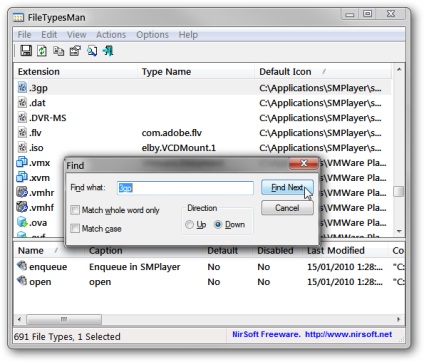This screenshot has width=424, height=362.
Task: Select the .ova file type icon
Action: click(x=22, y=222)
